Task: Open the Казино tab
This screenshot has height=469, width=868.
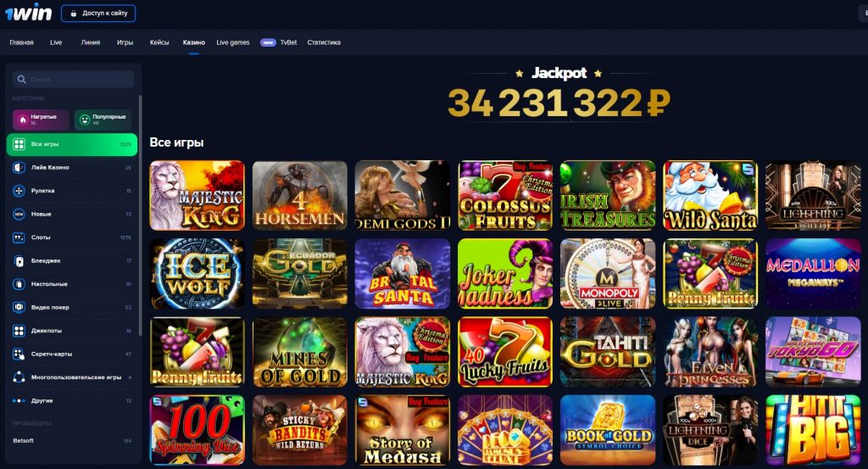Action: click(194, 42)
